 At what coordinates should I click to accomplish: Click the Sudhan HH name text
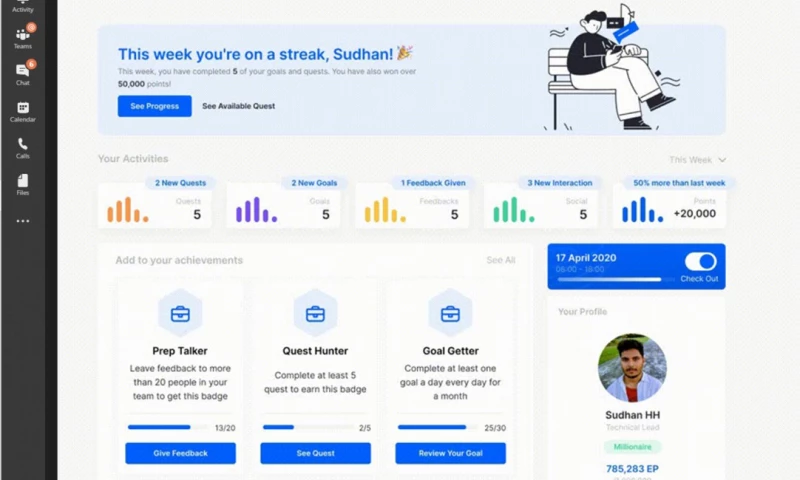tap(632, 415)
